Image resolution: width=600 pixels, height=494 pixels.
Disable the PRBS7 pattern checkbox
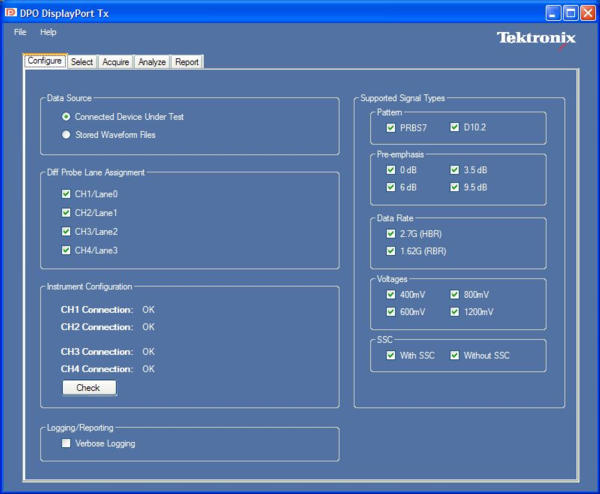(391, 128)
